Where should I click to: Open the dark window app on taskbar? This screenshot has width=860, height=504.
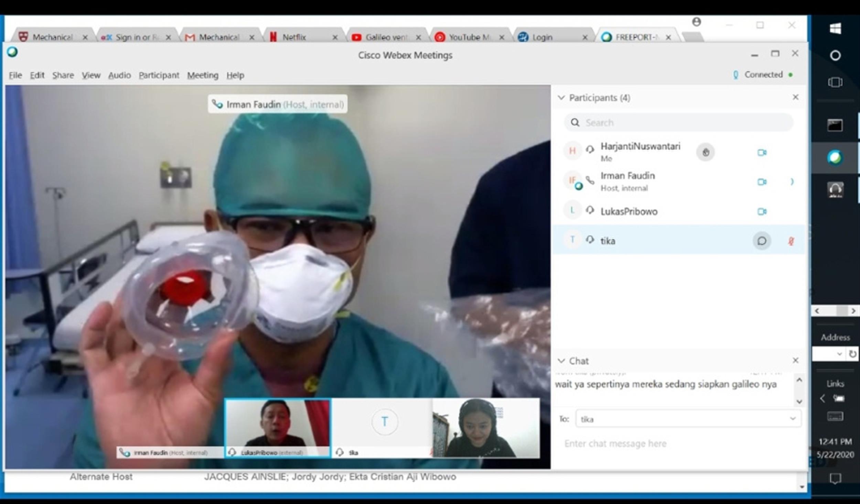(x=835, y=125)
